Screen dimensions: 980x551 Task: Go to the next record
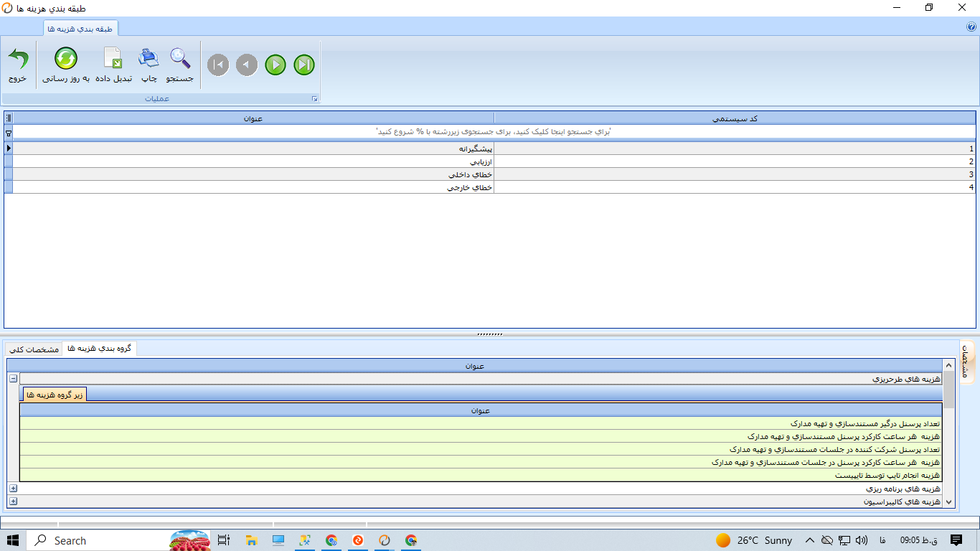tap(275, 65)
